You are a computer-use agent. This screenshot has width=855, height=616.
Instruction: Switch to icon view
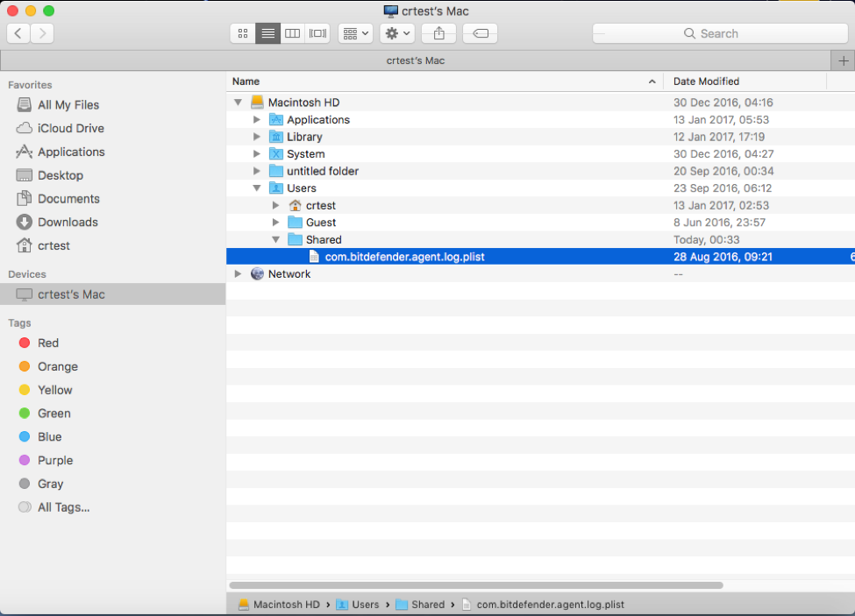[x=243, y=33]
